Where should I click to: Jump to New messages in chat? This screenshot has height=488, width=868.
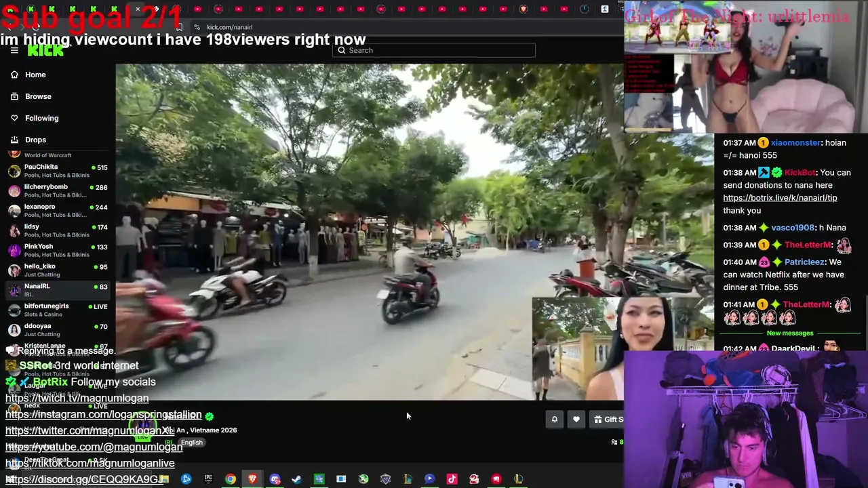[789, 333]
